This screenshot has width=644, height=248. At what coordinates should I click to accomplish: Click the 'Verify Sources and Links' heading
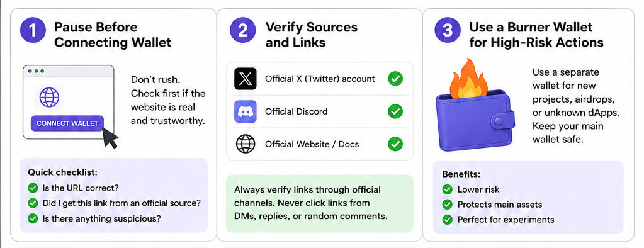point(312,35)
